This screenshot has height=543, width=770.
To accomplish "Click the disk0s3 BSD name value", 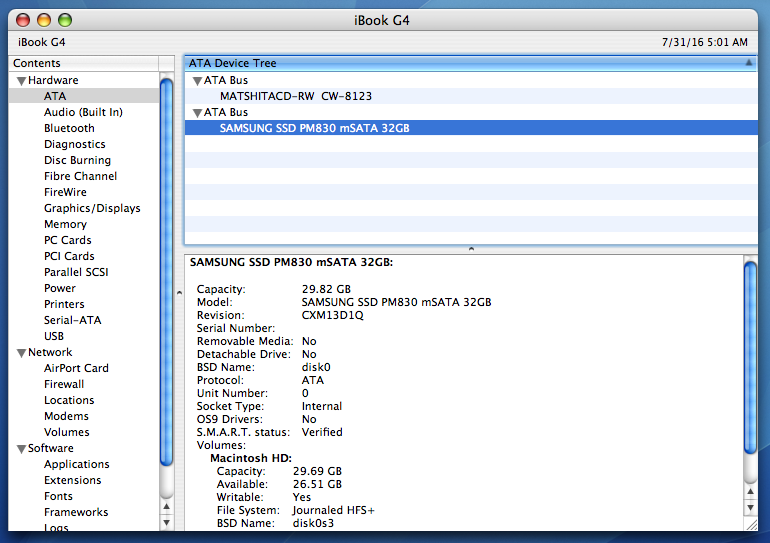I will (313, 523).
